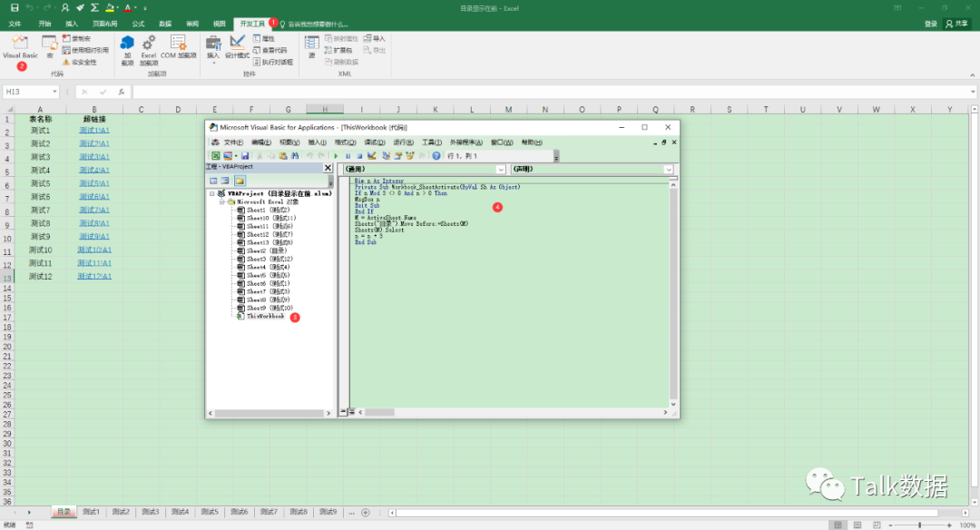
Task: Click the XML Source (源) button
Action: click(x=311, y=47)
